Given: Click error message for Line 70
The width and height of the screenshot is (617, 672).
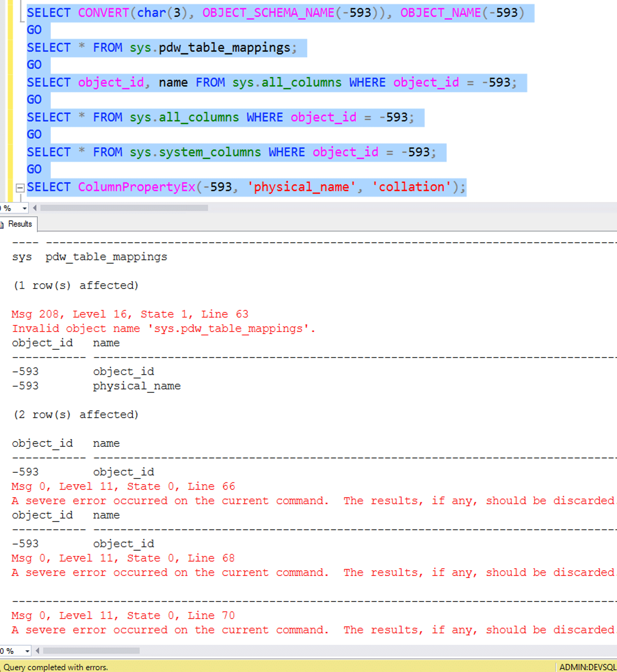Looking at the screenshot, I should pyautogui.click(x=123, y=616).
